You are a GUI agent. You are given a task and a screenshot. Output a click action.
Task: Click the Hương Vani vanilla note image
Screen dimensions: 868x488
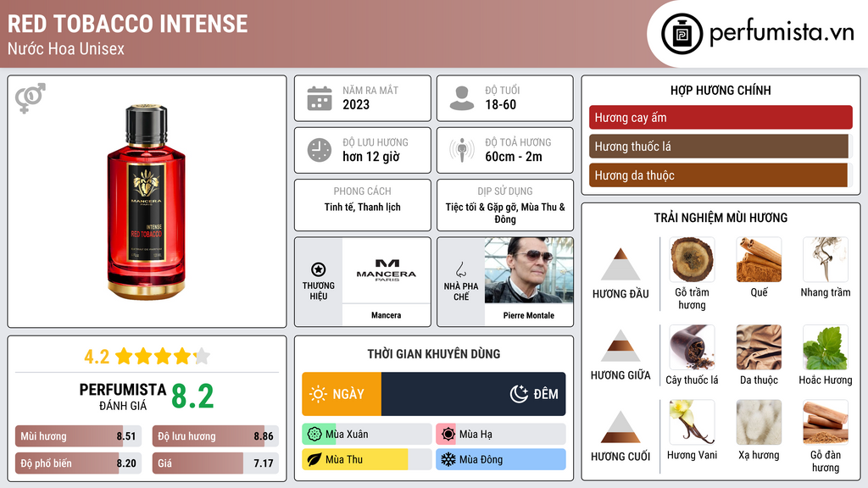[x=692, y=422]
